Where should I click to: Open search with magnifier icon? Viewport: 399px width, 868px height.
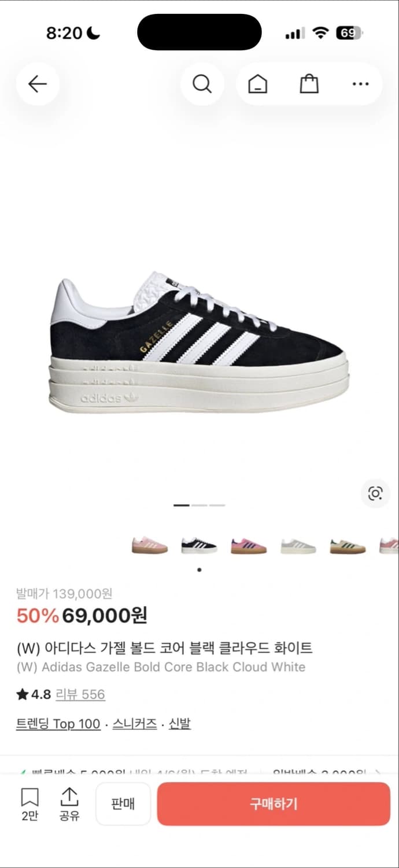[x=202, y=84]
